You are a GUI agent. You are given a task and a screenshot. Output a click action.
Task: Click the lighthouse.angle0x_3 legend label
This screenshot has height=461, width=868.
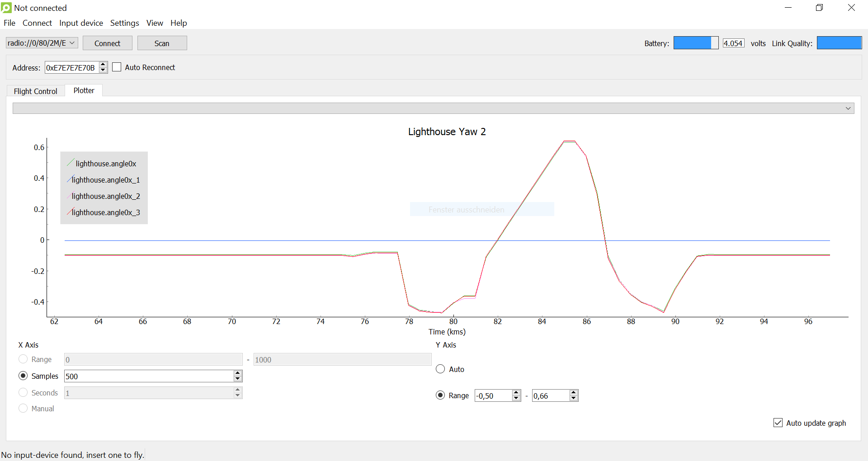tap(106, 212)
